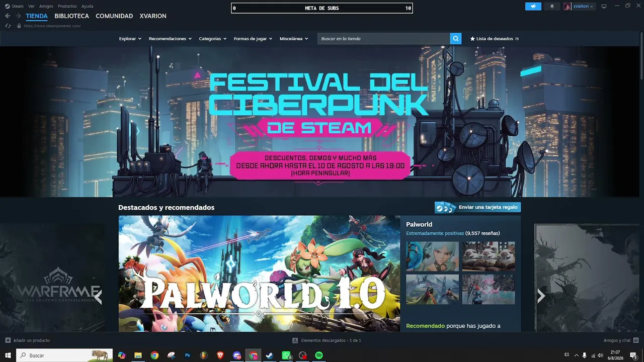644x362 pixels.
Task: Click the Extremadamente positivas review summary
Action: (x=435, y=233)
